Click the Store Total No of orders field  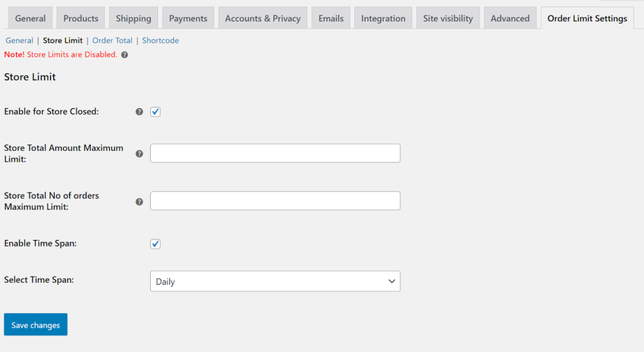pyautogui.click(x=275, y=201)
